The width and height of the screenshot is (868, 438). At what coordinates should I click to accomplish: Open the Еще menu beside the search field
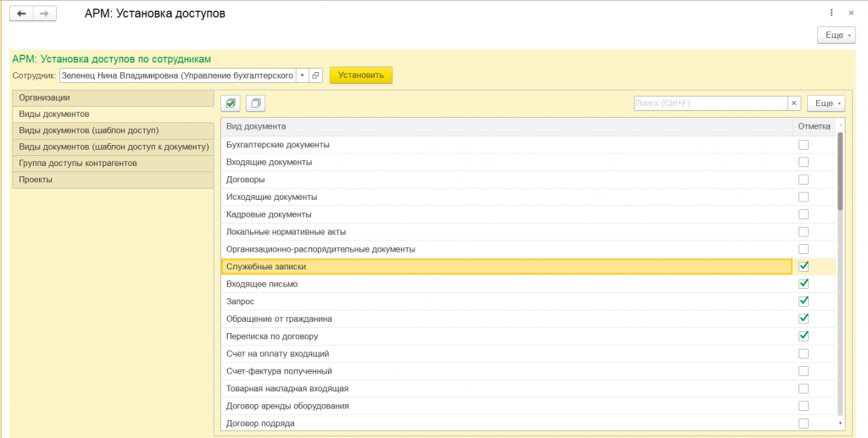826,103
